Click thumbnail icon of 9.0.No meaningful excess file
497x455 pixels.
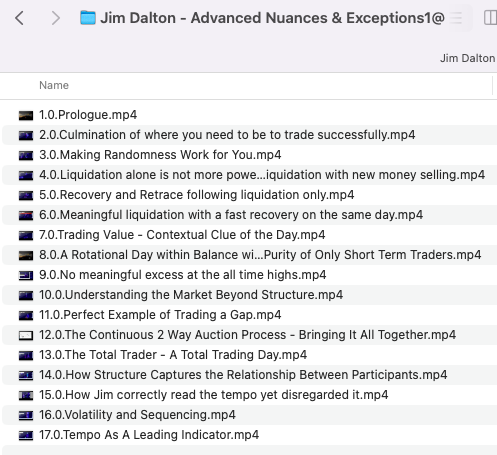pyautogui.click(x=26, y=275)
